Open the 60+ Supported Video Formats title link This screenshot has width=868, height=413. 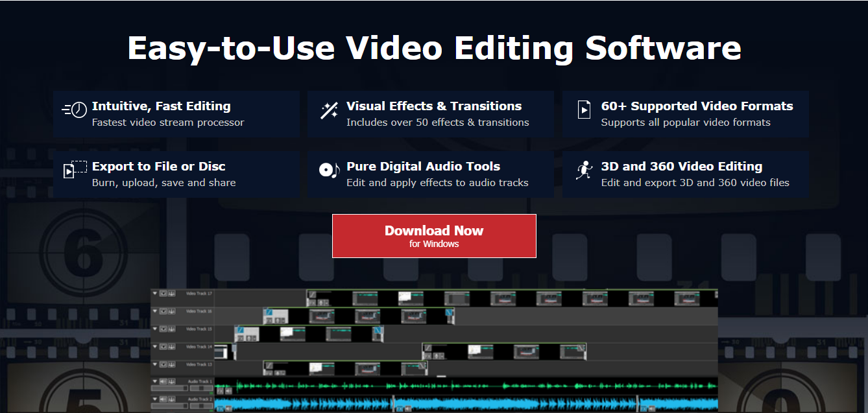697,106
